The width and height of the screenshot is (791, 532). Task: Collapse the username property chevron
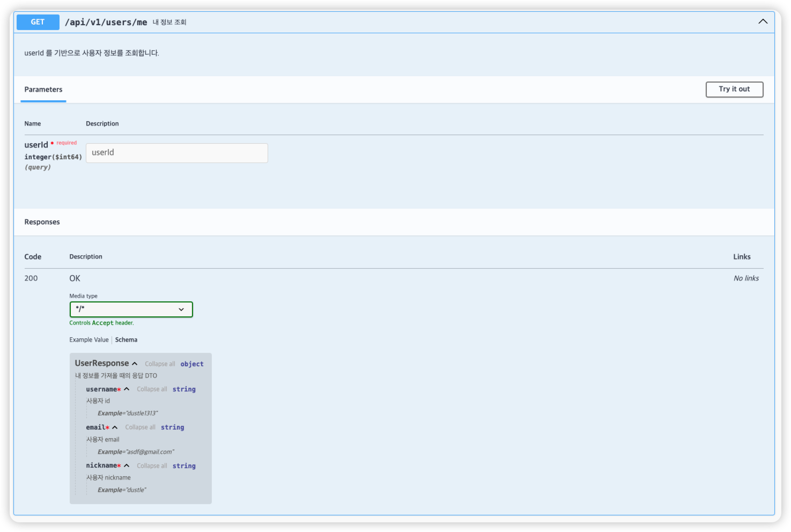click(x=127, y=389)
